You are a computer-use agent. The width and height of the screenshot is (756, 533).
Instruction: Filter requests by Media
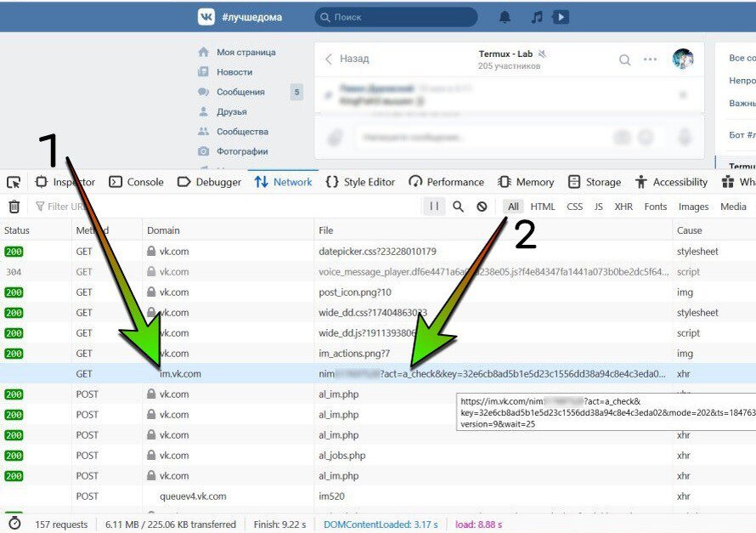[733, 207]
